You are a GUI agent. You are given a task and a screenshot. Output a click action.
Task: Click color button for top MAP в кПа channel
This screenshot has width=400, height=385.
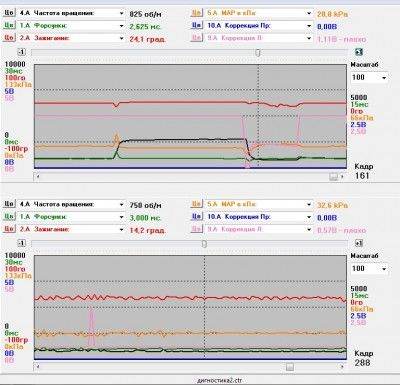[x=197, y=13]
